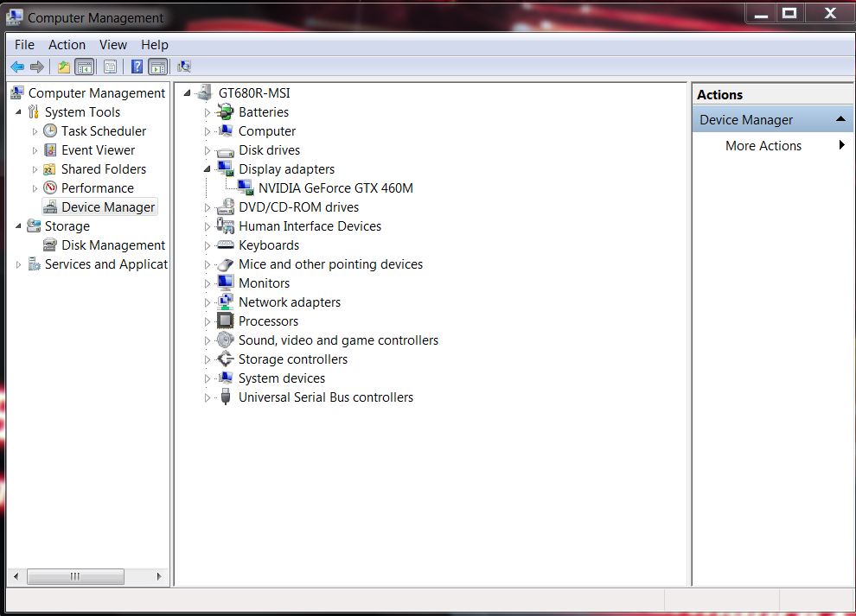Click Scan for hardware changes icon
The width and height of the screenshot is (856, 616).
pyautogui.click(x=184, y=67)
